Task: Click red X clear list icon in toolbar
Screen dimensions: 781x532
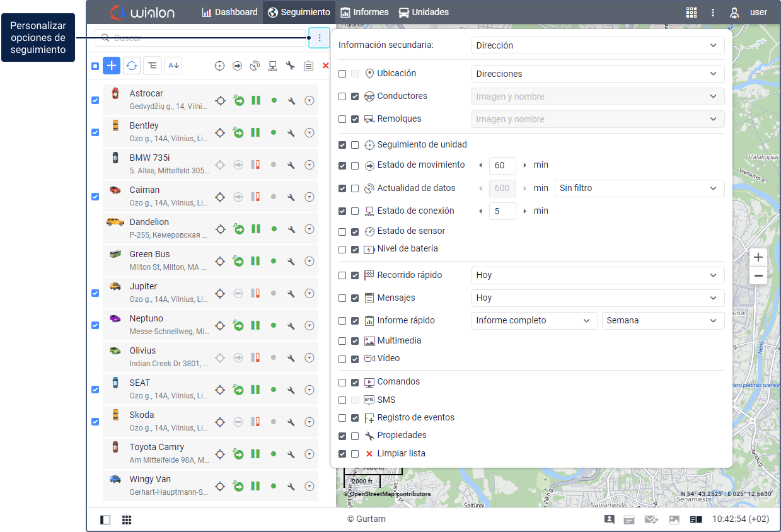Action: 326,66
